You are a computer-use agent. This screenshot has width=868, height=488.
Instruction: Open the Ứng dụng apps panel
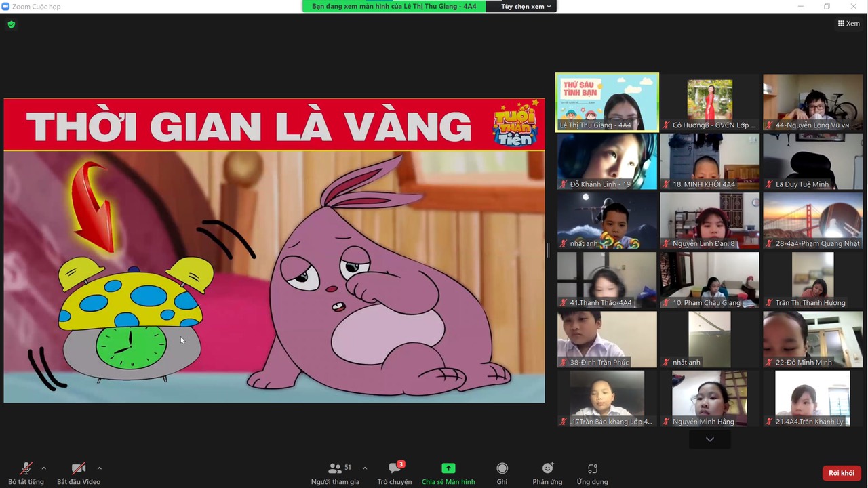pos(592,472)
